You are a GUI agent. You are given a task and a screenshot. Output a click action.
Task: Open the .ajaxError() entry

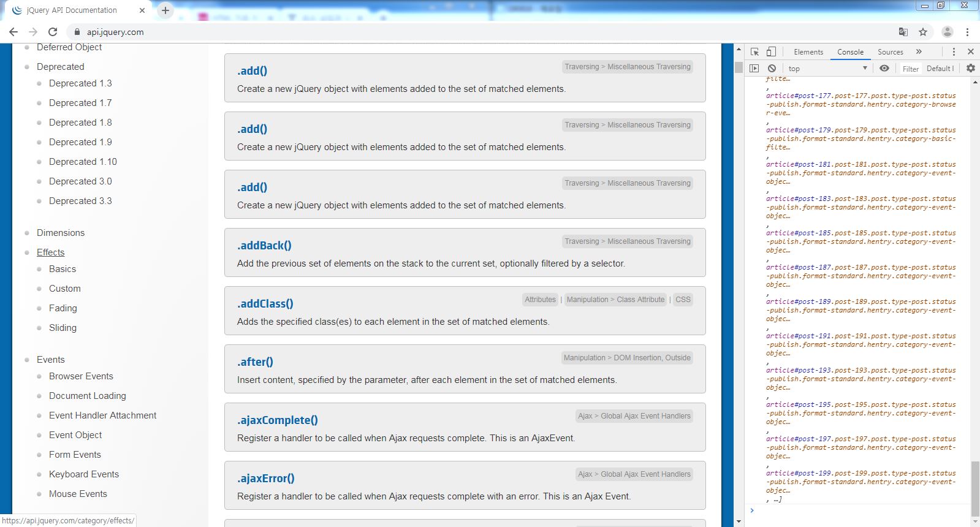[266, 478]
